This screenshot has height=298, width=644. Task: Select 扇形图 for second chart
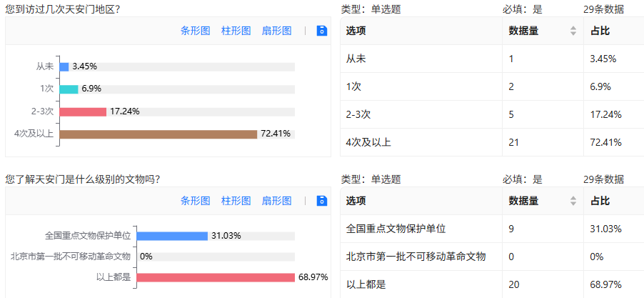click(276, 201)
